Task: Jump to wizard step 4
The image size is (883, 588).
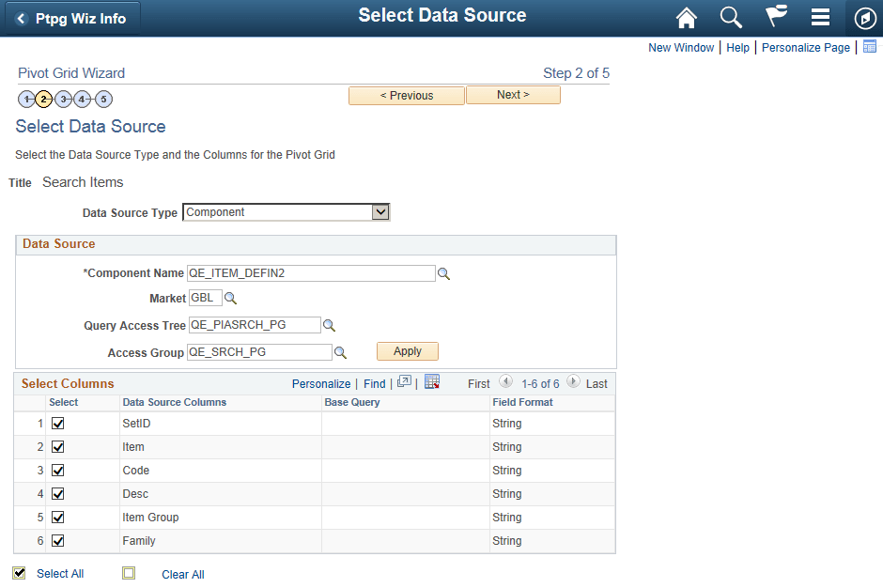Action: point(84,99)
